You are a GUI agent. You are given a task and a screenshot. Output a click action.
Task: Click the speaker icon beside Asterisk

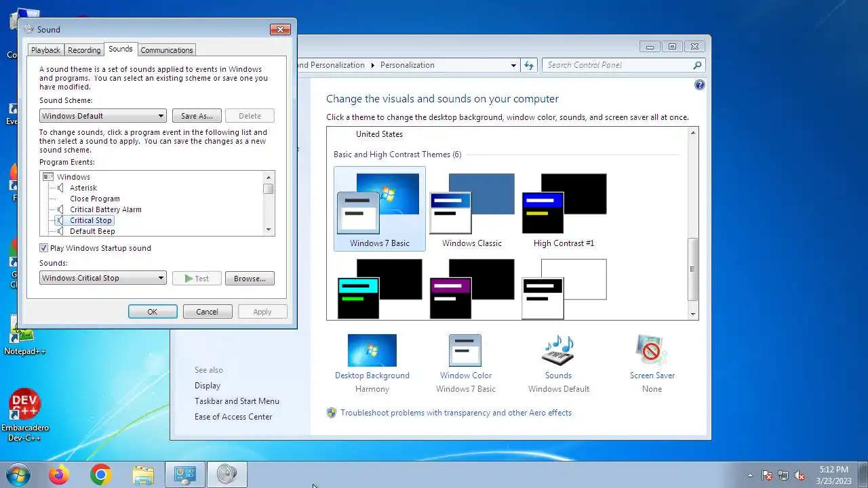click(60, 188)
